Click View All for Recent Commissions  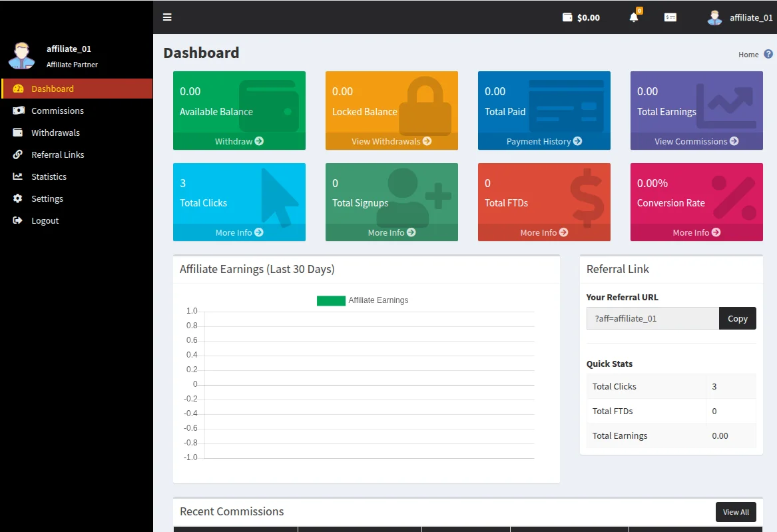(x=736, y=511)
